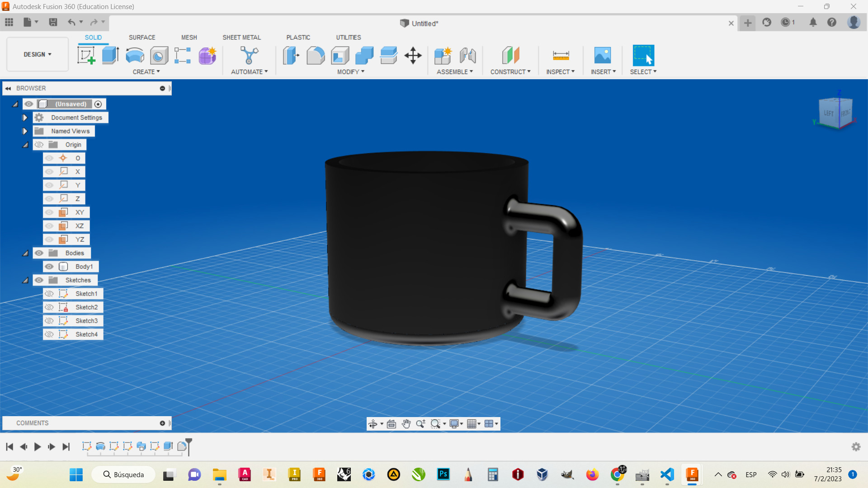Click the New Component icon

point(443,56)
